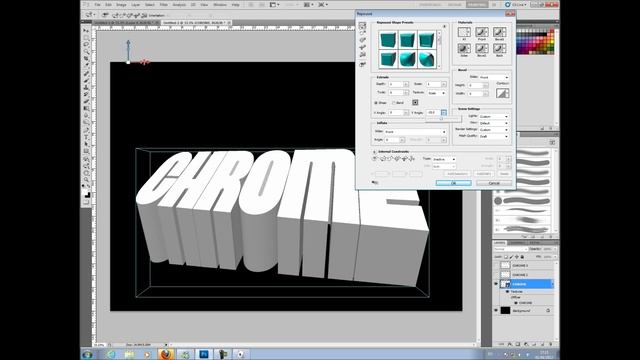640x360 pixels.
Task: Open the Extrude Texture dropdown
Action: point(436,93)
